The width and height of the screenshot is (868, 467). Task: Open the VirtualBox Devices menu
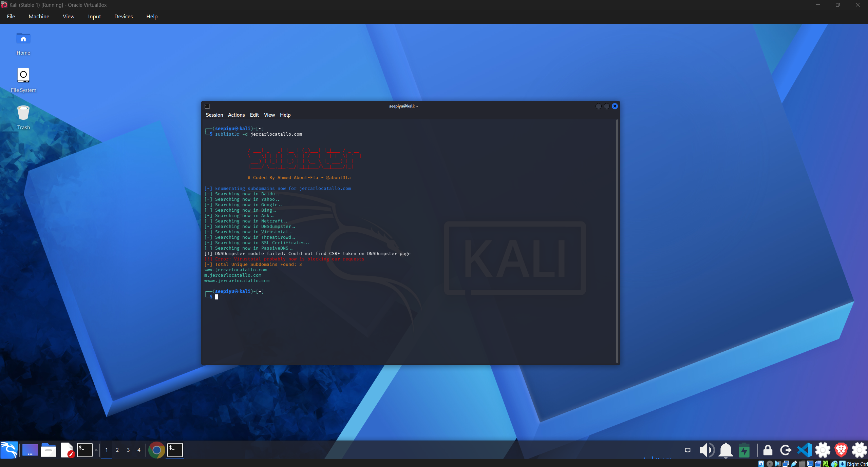pyautogui.click(x=124, y=16)
